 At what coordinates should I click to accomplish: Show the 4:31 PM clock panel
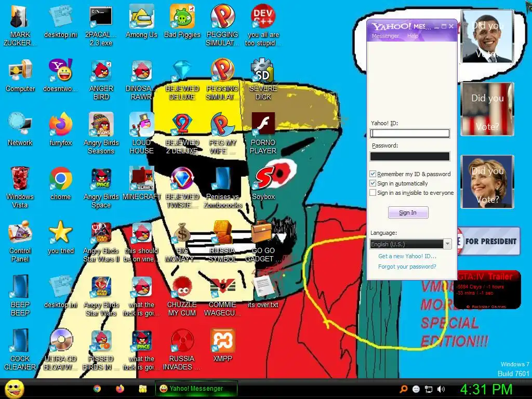click(x=486, y=389)
